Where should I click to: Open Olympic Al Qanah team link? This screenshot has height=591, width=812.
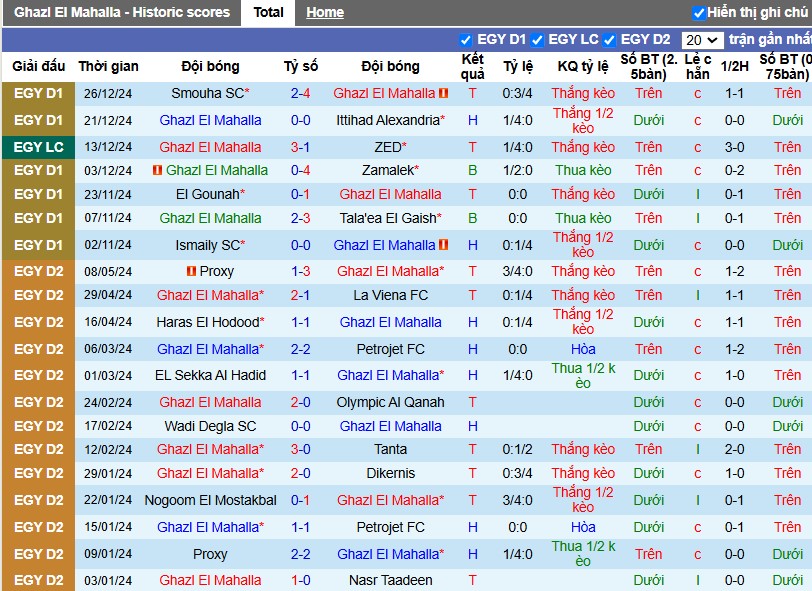390,402
